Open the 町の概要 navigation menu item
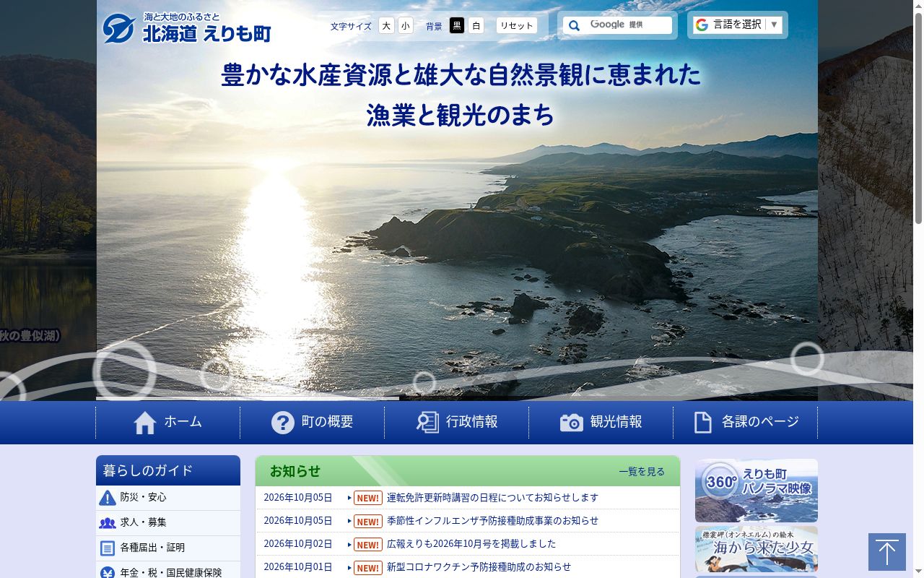924x578 pixels. click(x=313, y=423)
